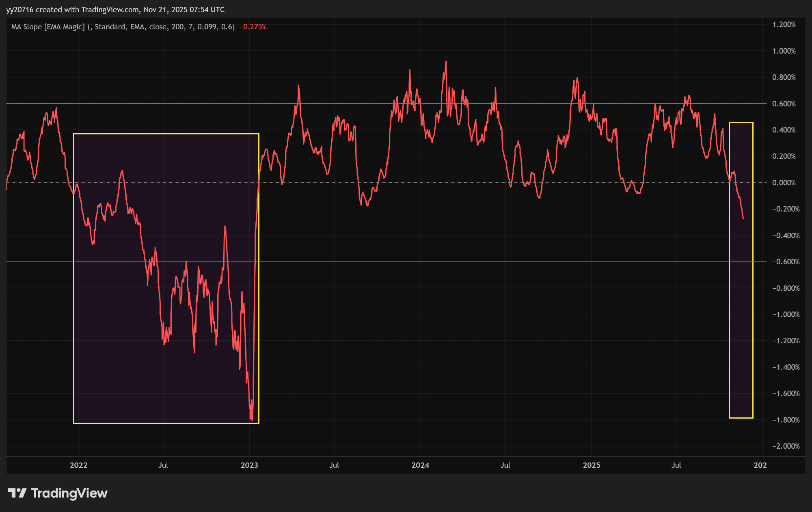Click the 2024 label on time axis
This screenshot has width=812, height=512.
pyautogui.click(x=420, y=465)
